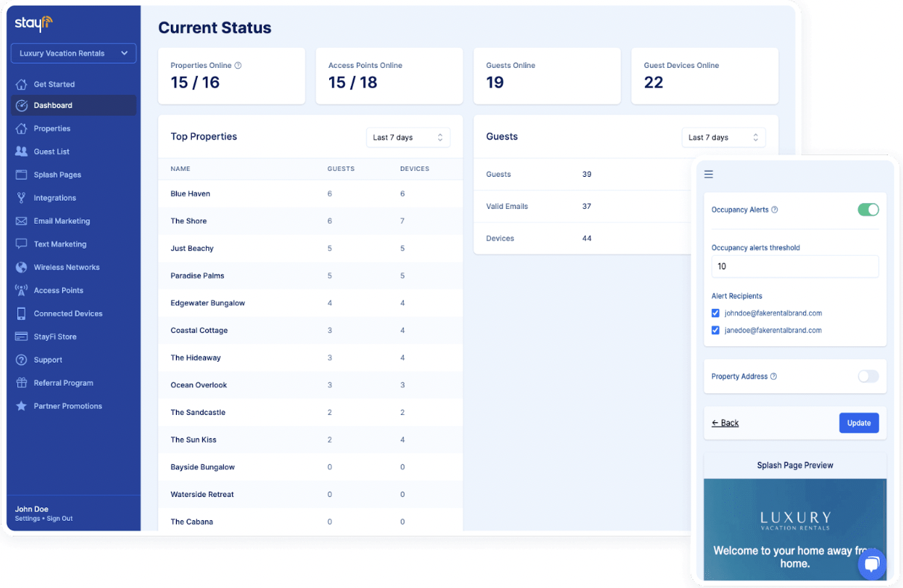This screenshot has height=588, width=903.
Task: Disable the Occupancy Alerts toggle
Action: pos(868,210)
